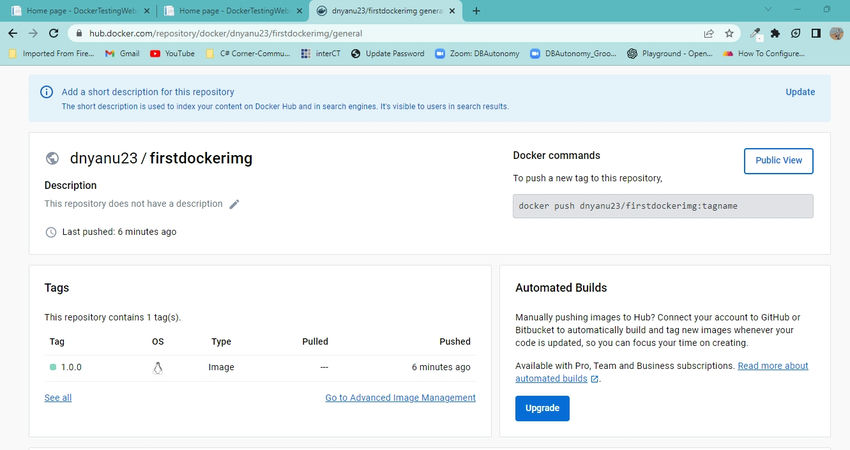850x450 pixels.
Task: Open the browser extensions puzzle icon
Action: point(775,33)
